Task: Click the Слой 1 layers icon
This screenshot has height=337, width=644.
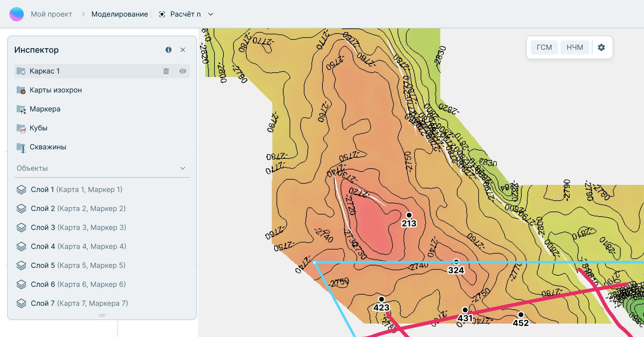Action: click(21, 190)
